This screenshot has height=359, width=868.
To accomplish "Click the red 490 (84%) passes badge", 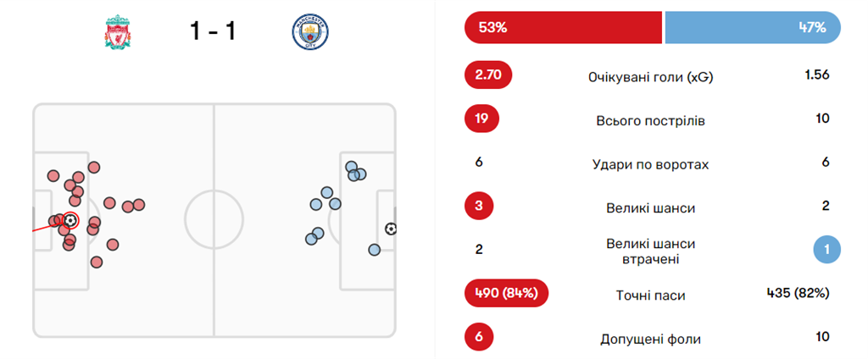I will coord(507,294).
